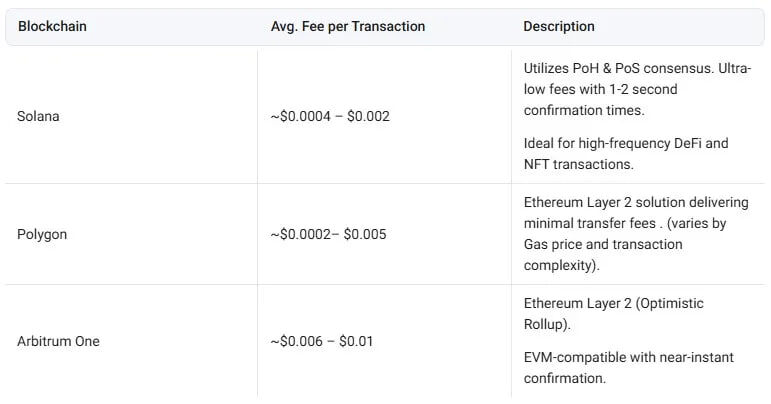Click the "NFT transactions" text
Viewport: 771px width, 404px height.
[578, 163]
